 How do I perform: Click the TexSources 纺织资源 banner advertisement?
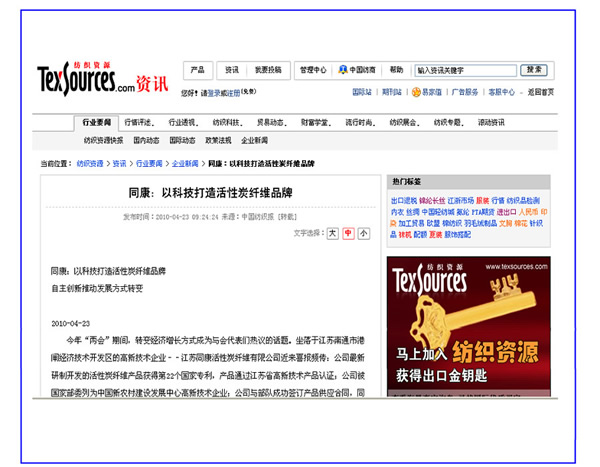click(468, 328)
